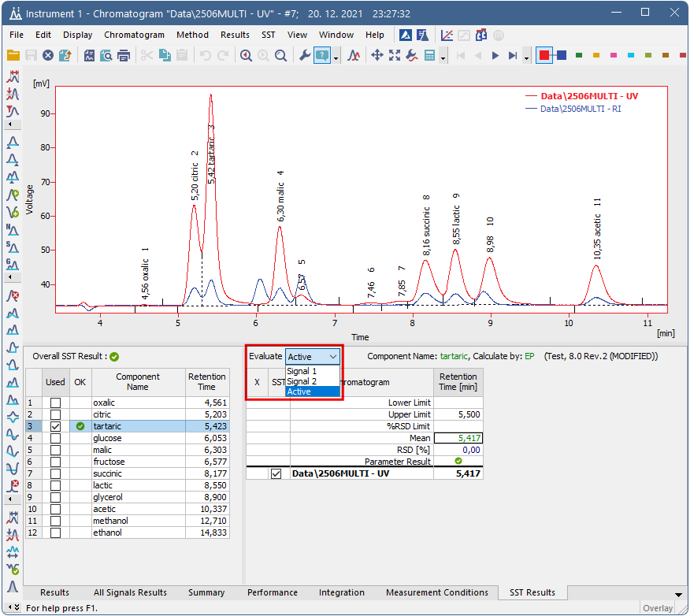The width and height of the screenshot is (690, 616).
Task: Click the expand-to-full-view arrows icon
Action: [395, 55]
